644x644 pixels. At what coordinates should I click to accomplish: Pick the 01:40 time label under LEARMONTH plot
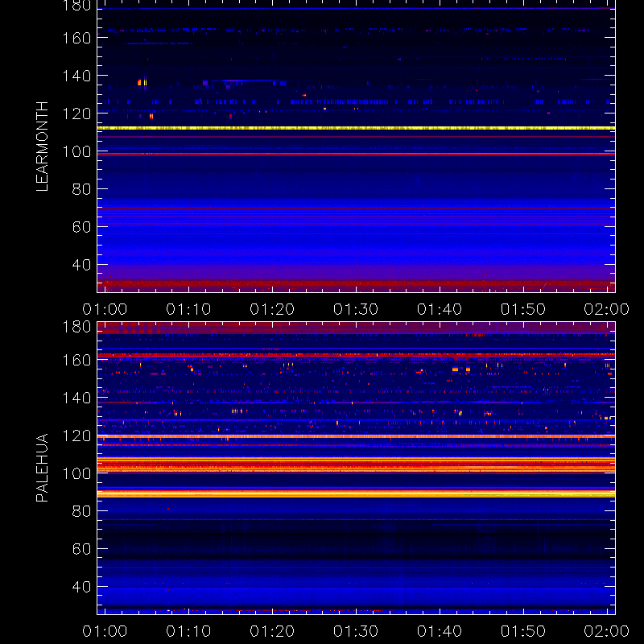click(x=440, y=309)
